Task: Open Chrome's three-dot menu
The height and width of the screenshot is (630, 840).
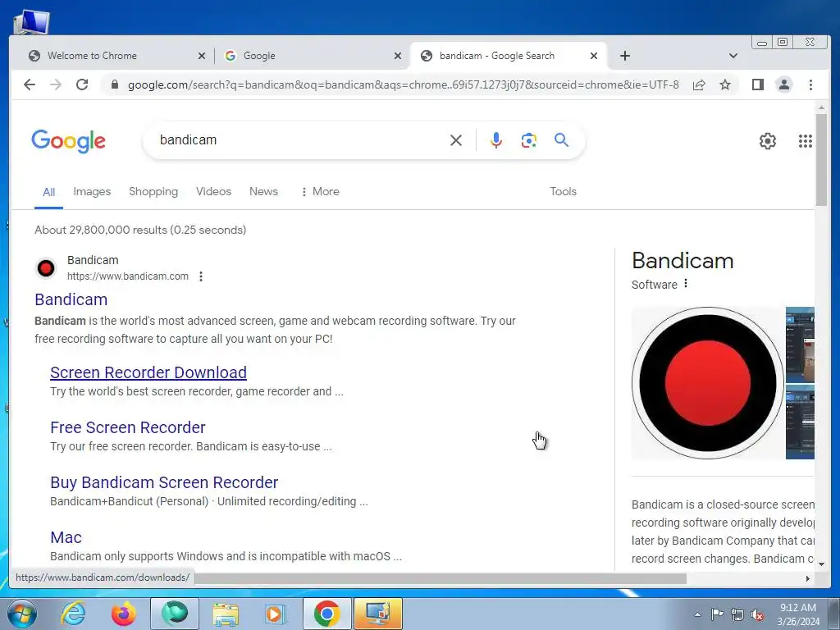Action: coord(810,84)
